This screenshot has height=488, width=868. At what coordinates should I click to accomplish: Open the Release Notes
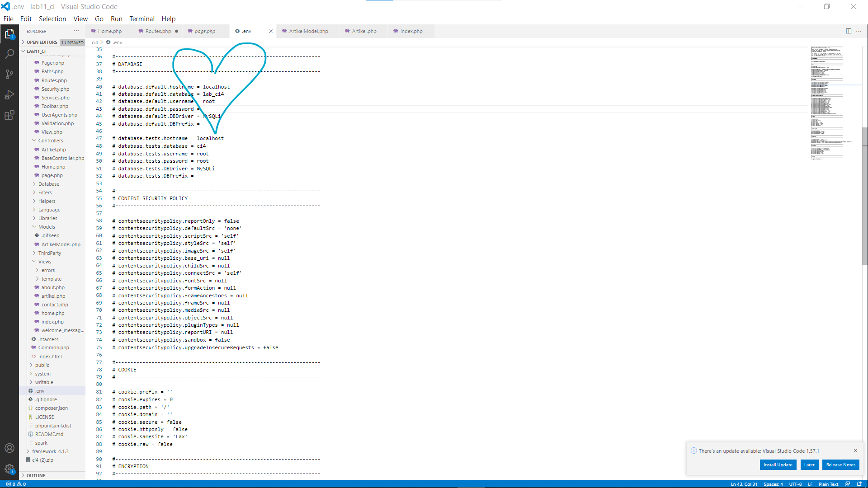[x=840, y=465]
